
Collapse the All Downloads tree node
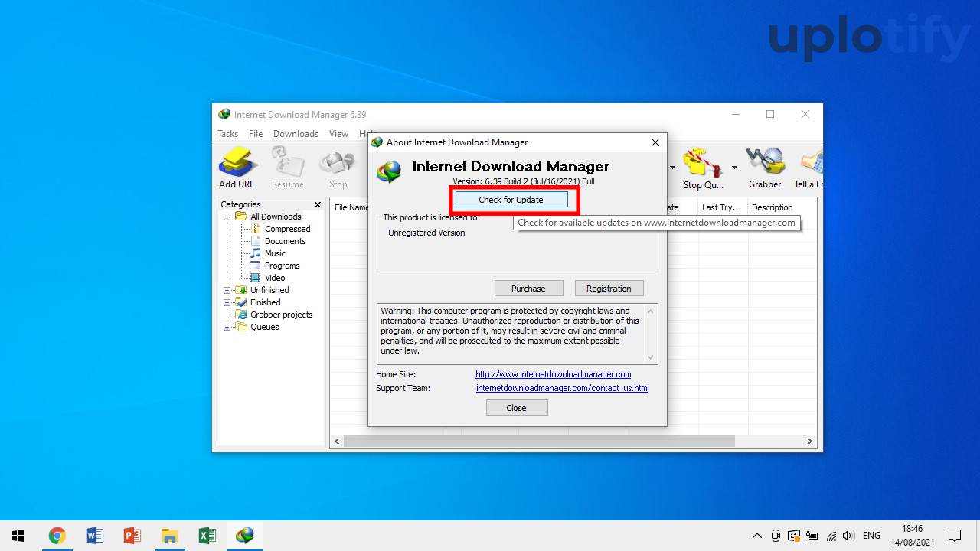(227, 217)
